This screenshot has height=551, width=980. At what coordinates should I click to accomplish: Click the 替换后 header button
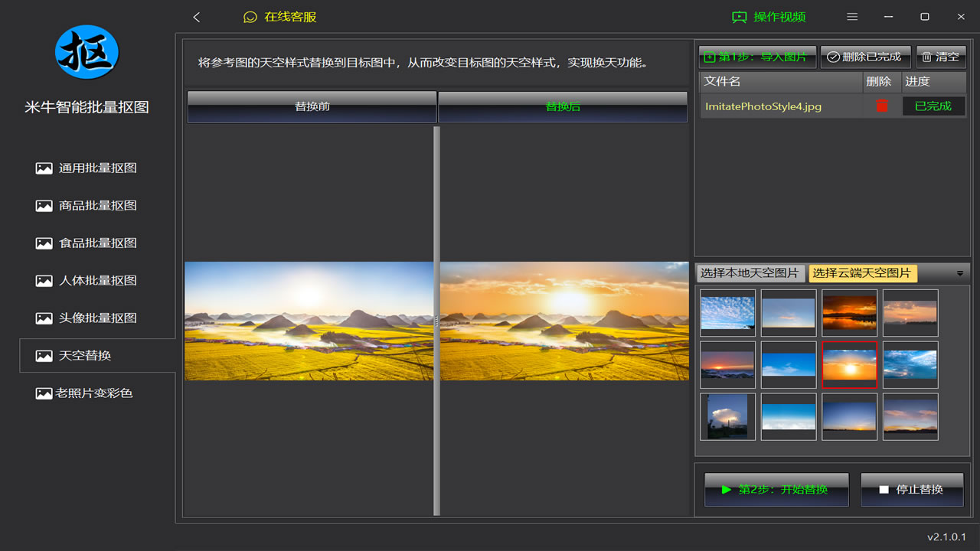tap(563, 106)
